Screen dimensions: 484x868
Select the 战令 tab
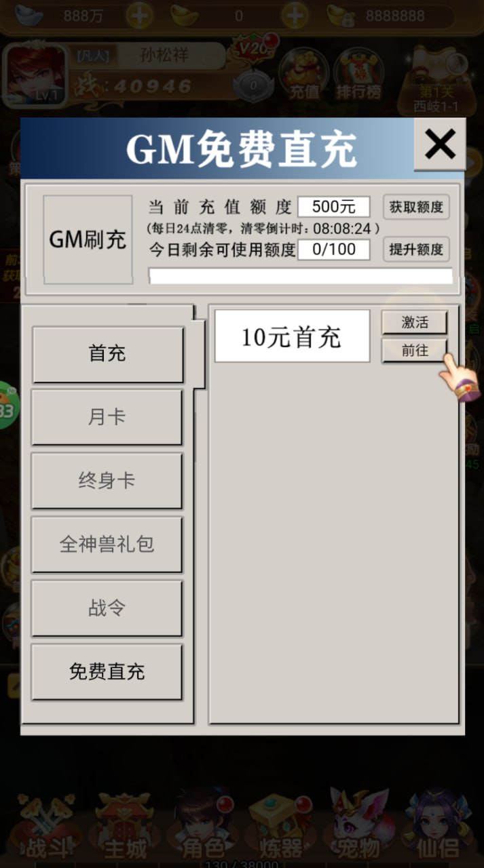[107, 608]
